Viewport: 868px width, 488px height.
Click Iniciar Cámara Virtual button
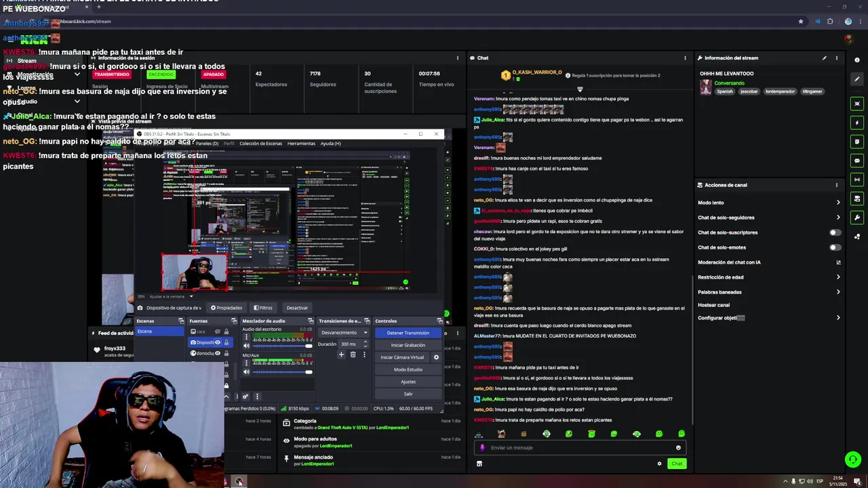(402, 357)
